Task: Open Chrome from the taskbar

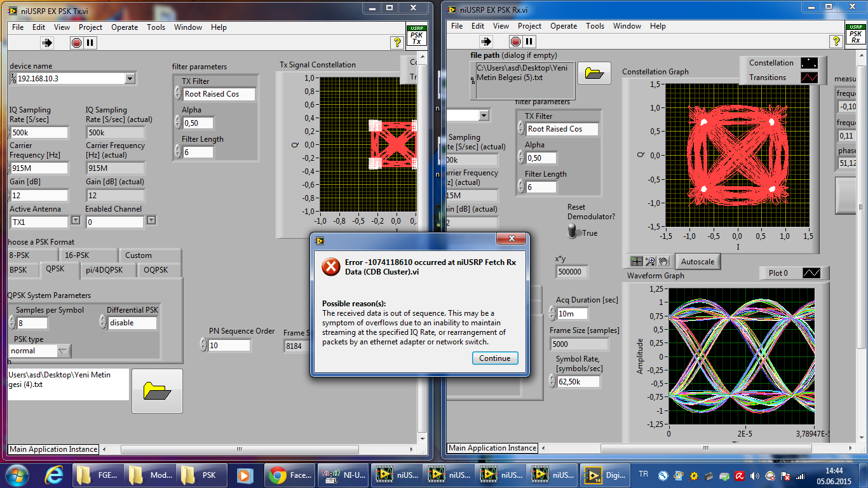Action: [290, 475]
